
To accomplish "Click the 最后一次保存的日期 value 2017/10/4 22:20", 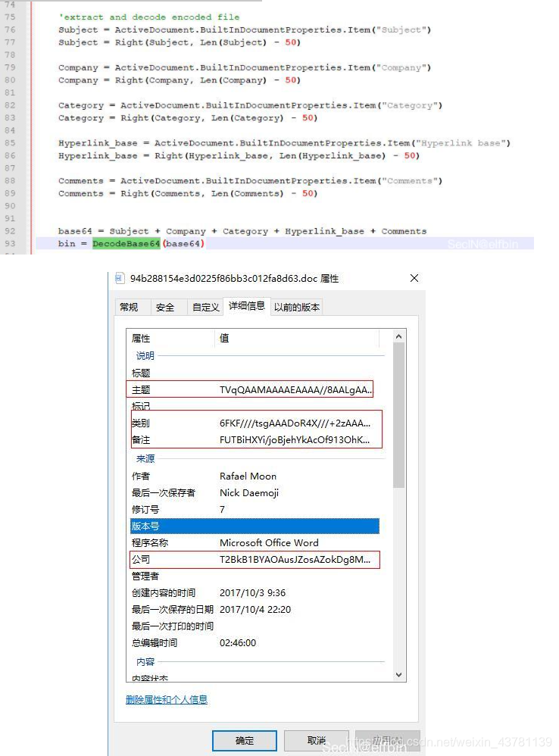I will click(255, 610).
